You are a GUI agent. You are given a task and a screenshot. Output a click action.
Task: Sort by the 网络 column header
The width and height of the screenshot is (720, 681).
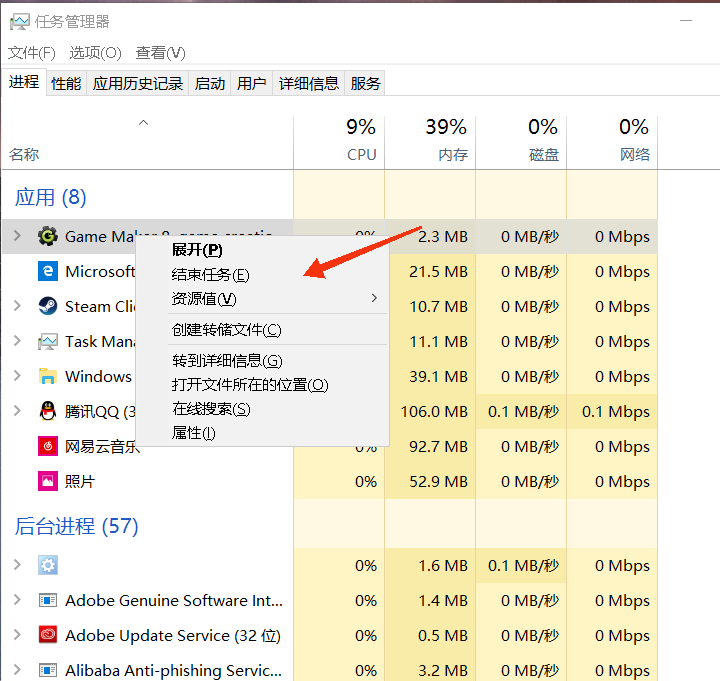click(x=612, y=143)
